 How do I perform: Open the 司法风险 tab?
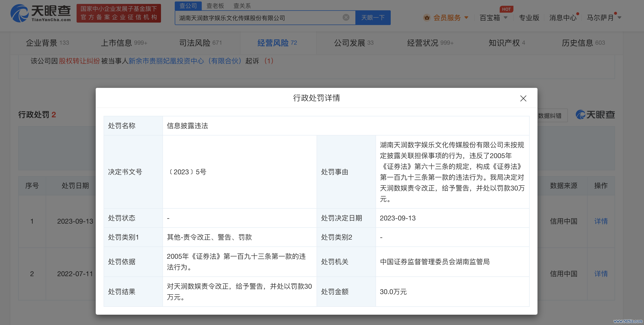point(201,43)
